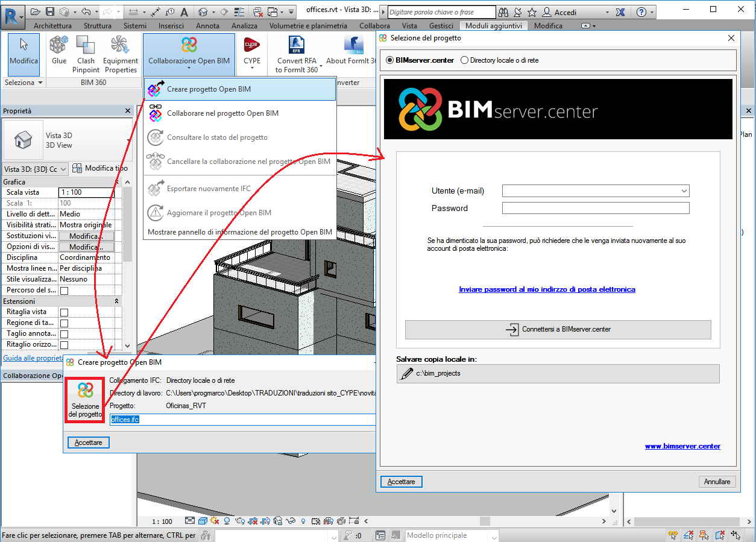This screenshot has height=542, width=756.
Task: Switch to the Annota ribbon tab
Action: click(x=207, y=26)
